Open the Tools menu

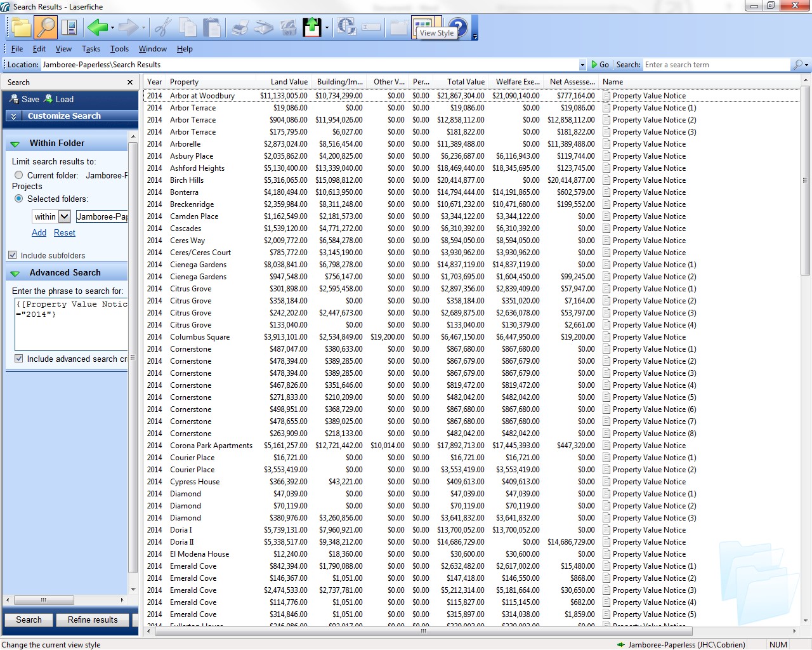(x=119, y=49)
